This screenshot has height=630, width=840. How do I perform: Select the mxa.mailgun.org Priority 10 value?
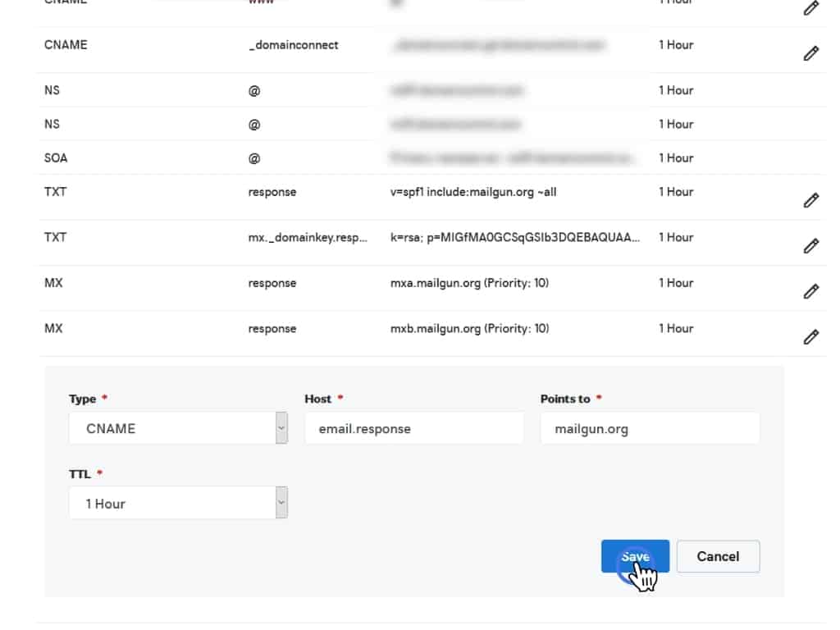pyautogui.click(x=469, y=283)
